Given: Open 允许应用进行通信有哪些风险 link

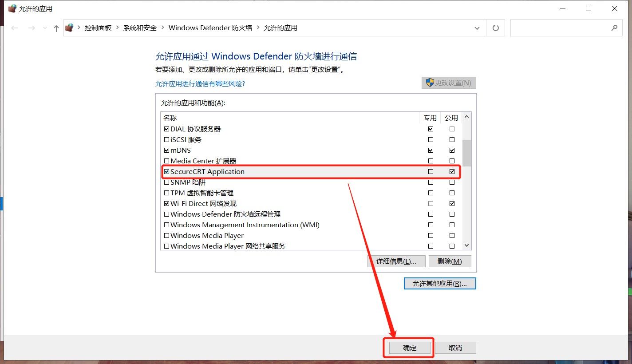Looking at the screenshot, I should tap(200, 83).
